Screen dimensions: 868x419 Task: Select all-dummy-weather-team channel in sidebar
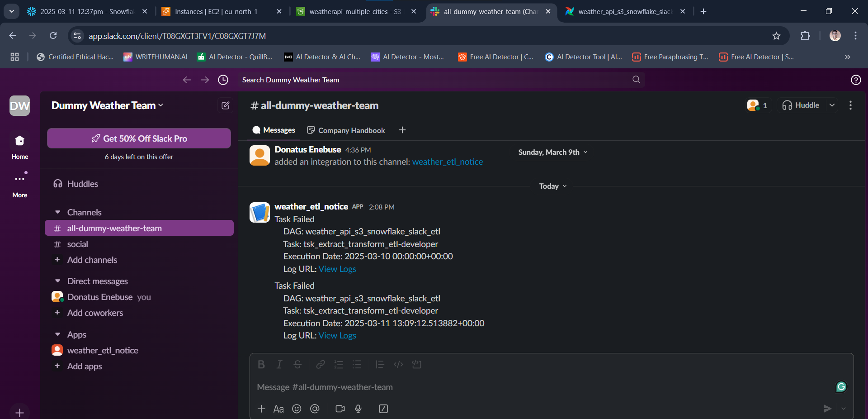coord(139,228)
